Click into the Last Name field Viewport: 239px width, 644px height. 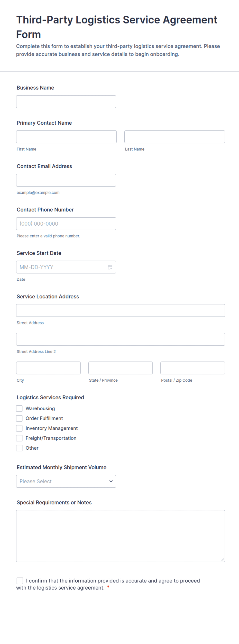tap(175, 137)
